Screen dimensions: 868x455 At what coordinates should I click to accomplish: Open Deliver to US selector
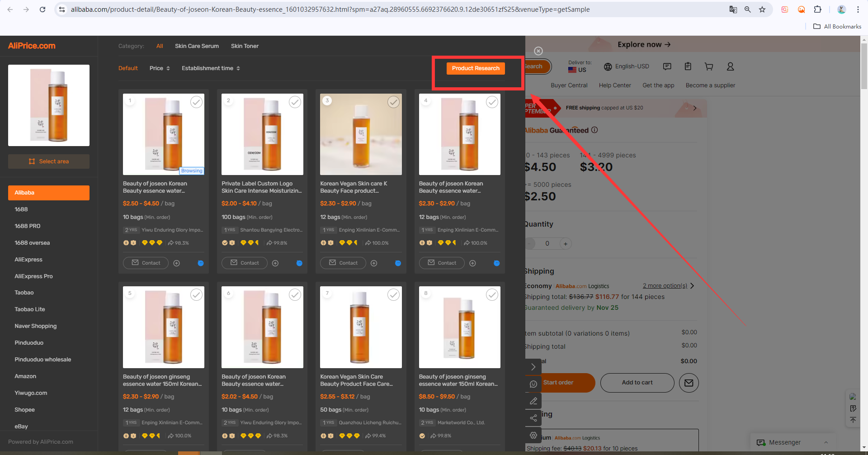pyautogui.click(x=580, y=66)
